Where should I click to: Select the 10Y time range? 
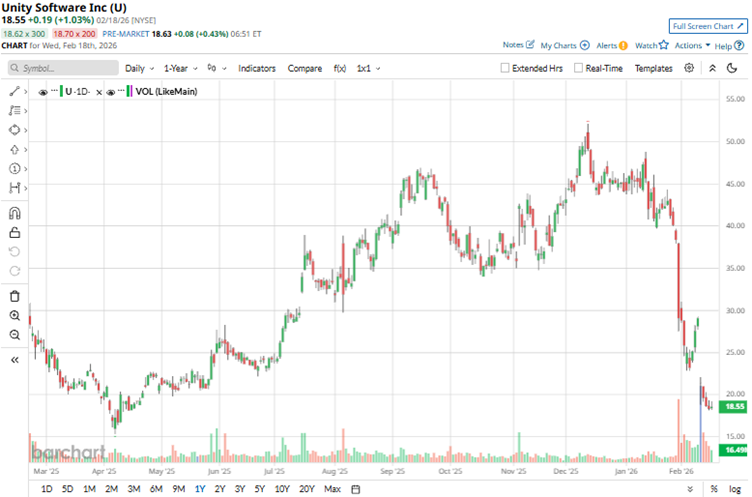pos(282,489)
